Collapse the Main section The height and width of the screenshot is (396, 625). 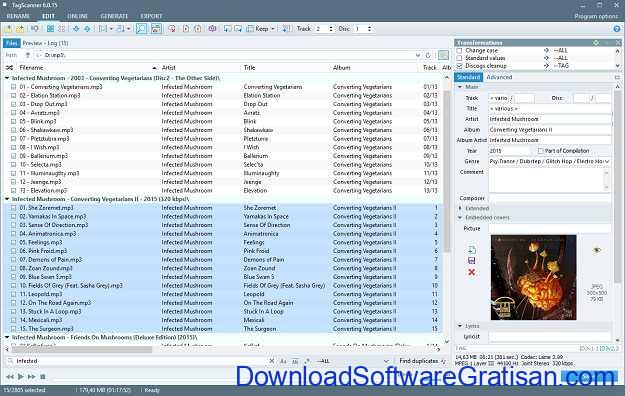click(460, 87)
